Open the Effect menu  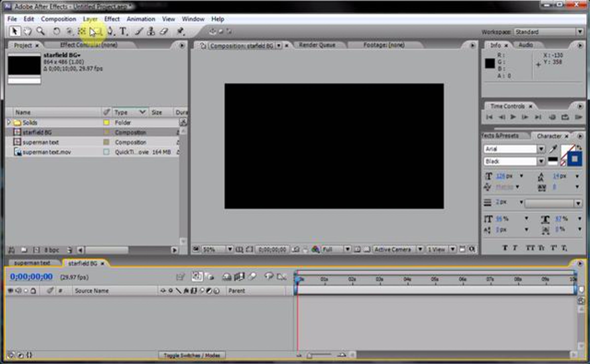[x=112, y=19]
